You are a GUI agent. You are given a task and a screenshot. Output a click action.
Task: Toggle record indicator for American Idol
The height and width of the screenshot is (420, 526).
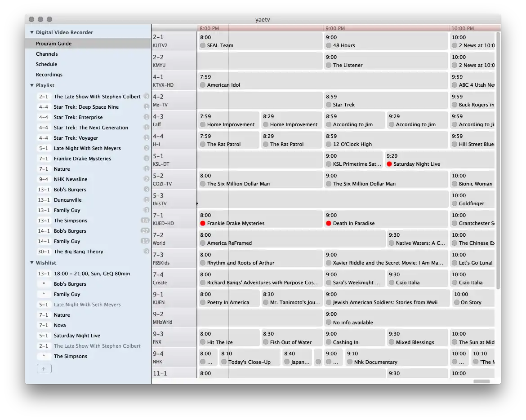click(x=203, y=85)
